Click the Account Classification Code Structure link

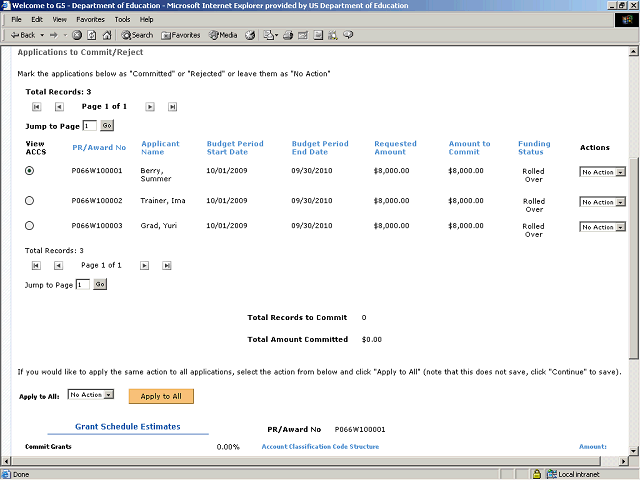(320, 447)
